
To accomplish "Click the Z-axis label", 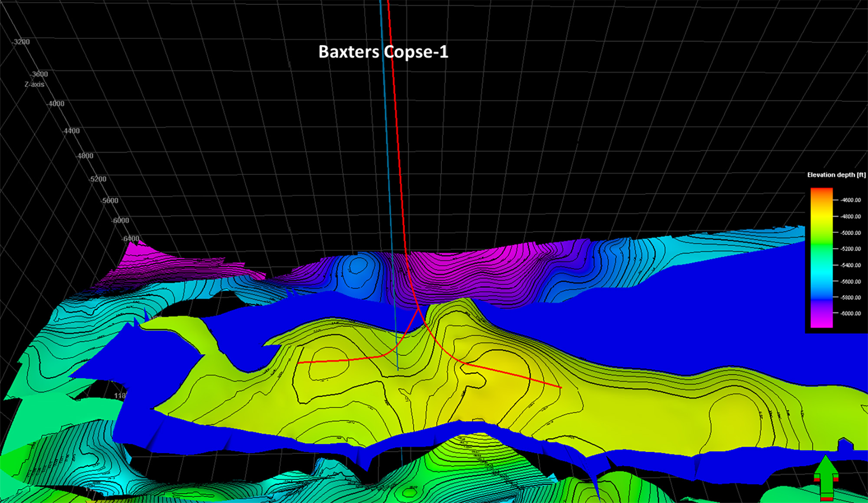I will point(34,84).
